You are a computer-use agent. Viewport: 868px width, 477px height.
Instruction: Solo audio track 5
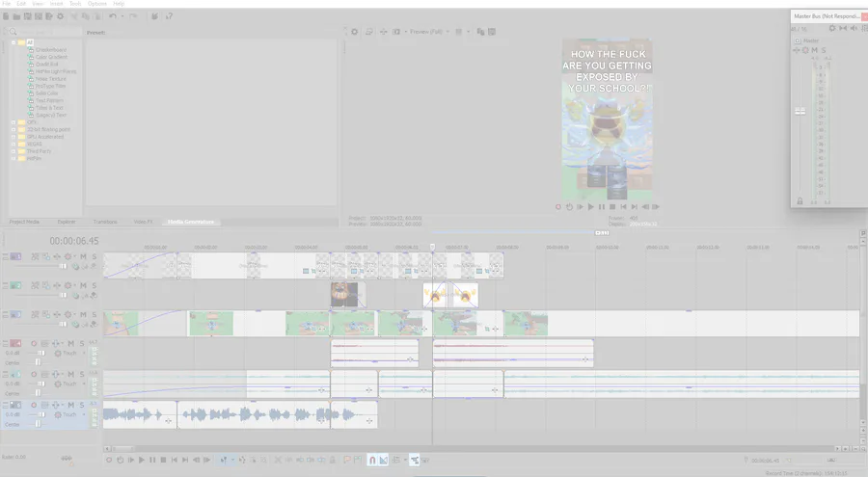(x=82, y=375)
